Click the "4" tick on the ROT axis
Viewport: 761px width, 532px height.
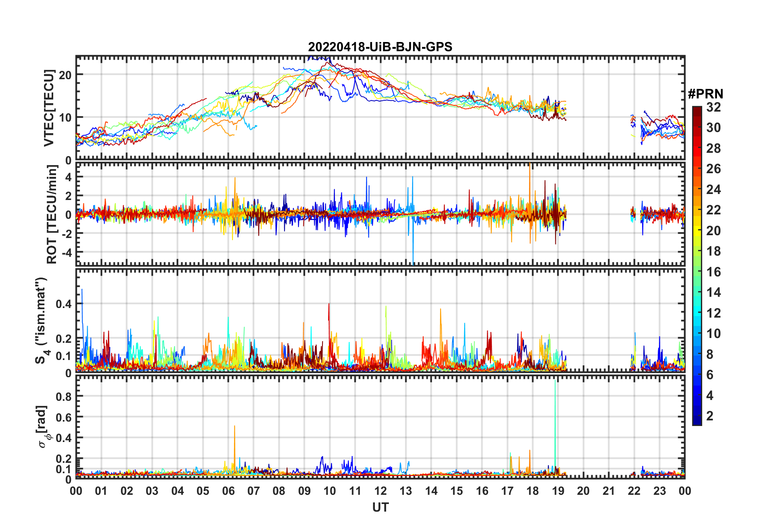tap(68, 177)
